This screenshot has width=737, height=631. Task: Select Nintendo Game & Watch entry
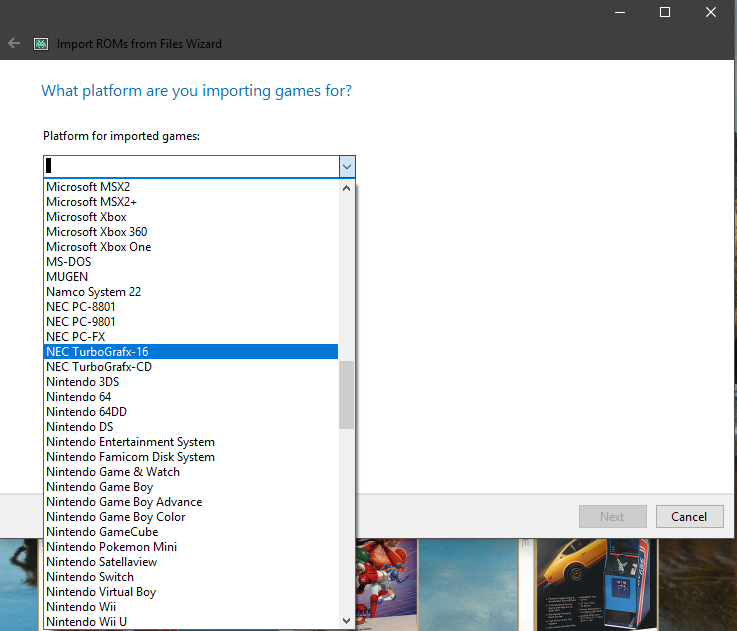coord(191,472)
